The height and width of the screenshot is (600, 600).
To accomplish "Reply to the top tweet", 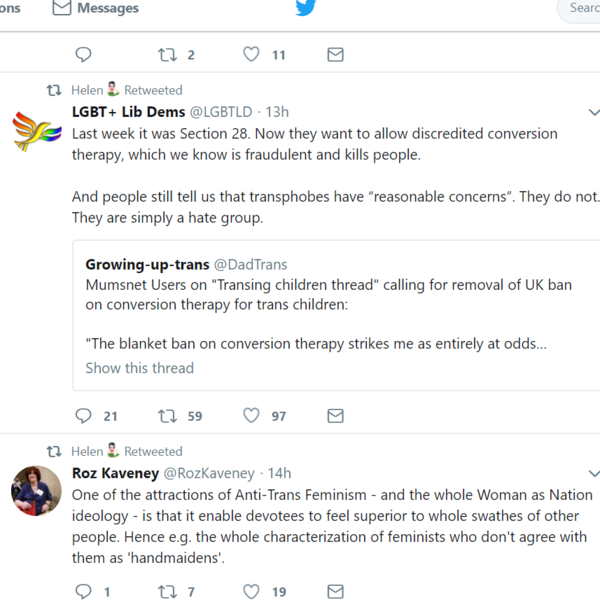I will 84,55.
